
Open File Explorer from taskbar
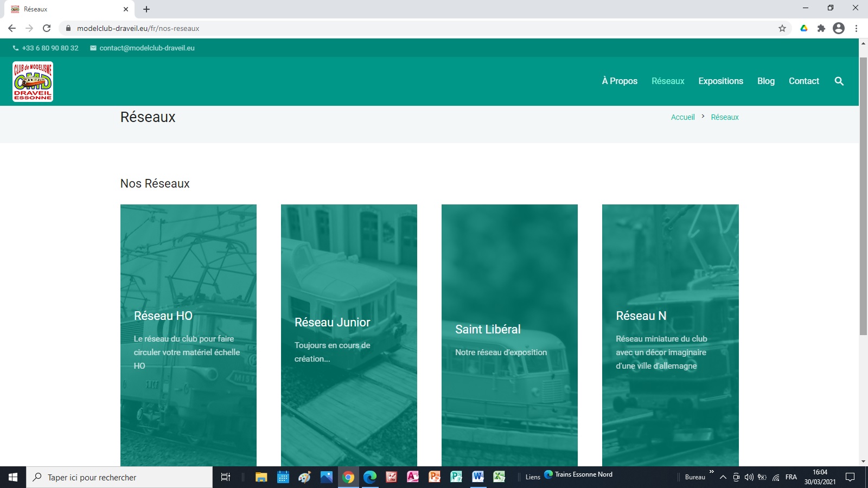[261, 477]
